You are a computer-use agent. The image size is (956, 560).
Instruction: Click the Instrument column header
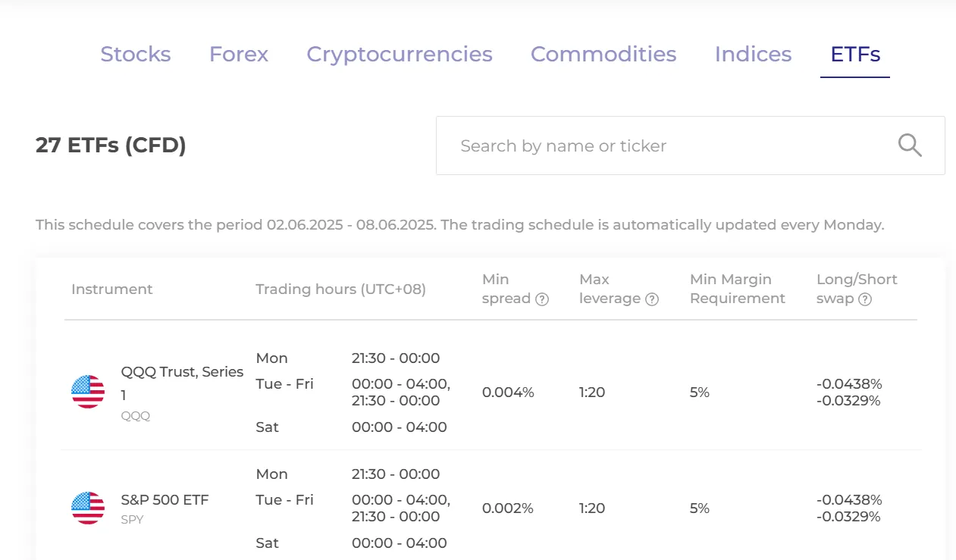pyautogui.click(x=112, y=289)
